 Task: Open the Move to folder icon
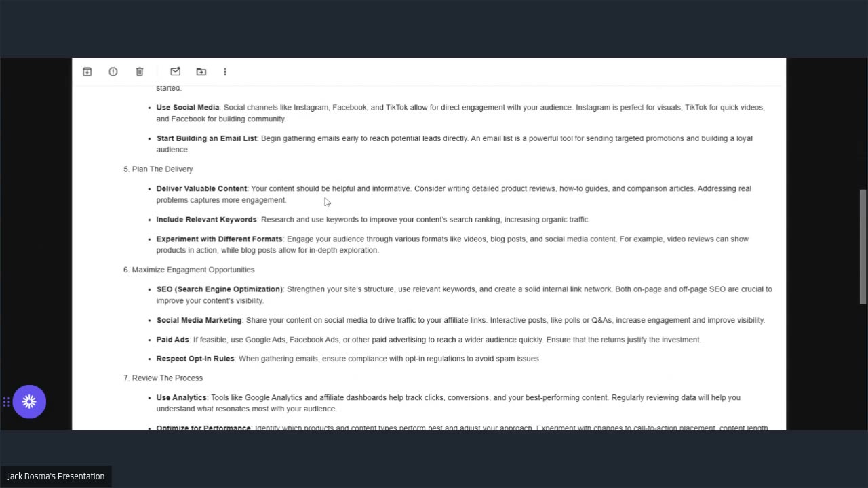tap(201, 72)
